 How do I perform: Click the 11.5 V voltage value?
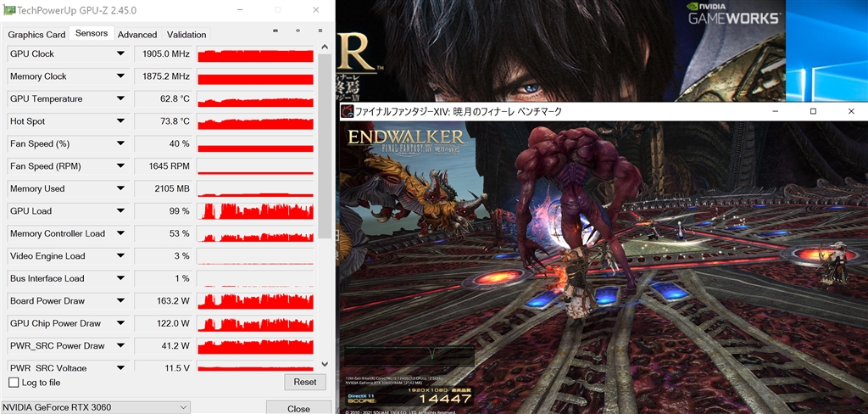(178, 367)
